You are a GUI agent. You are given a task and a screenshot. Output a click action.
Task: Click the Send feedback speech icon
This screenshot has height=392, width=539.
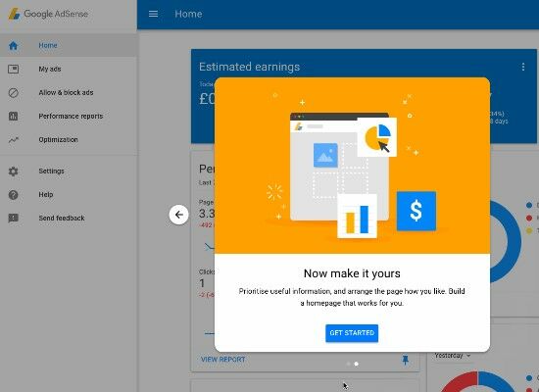[x=13, y=218]
